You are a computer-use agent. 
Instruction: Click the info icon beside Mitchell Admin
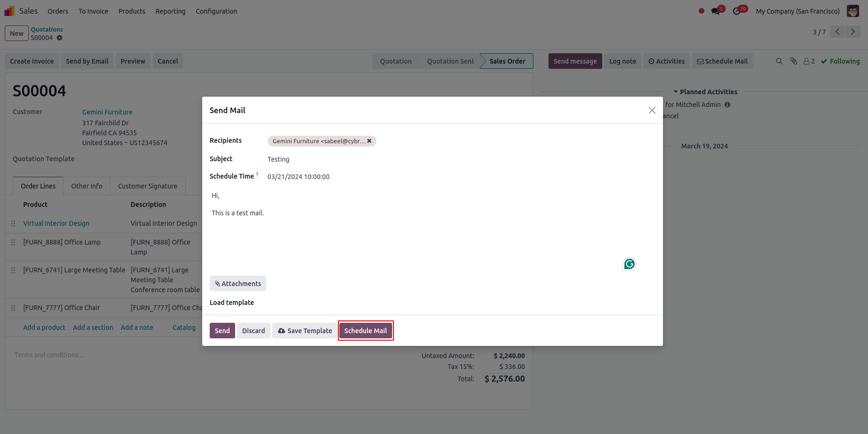tap(727, 105)
